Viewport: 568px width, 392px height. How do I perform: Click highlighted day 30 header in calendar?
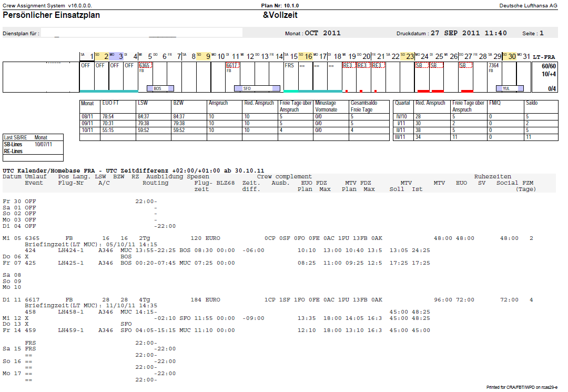509,56
